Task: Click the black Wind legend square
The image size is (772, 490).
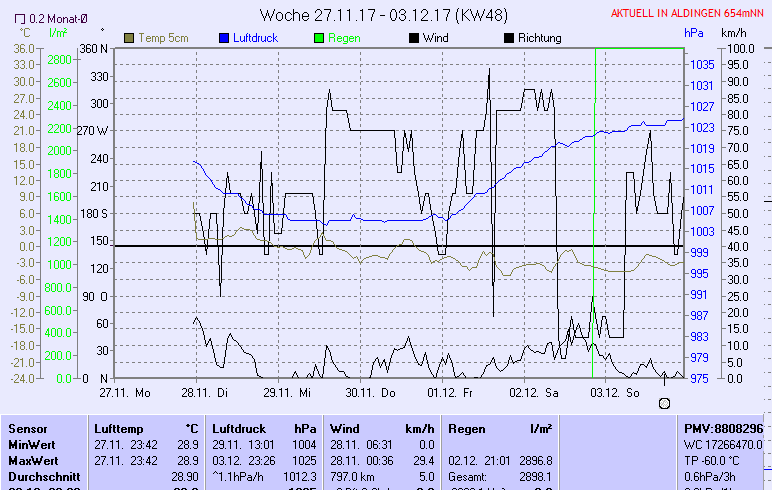Action: tap(414, 38)
